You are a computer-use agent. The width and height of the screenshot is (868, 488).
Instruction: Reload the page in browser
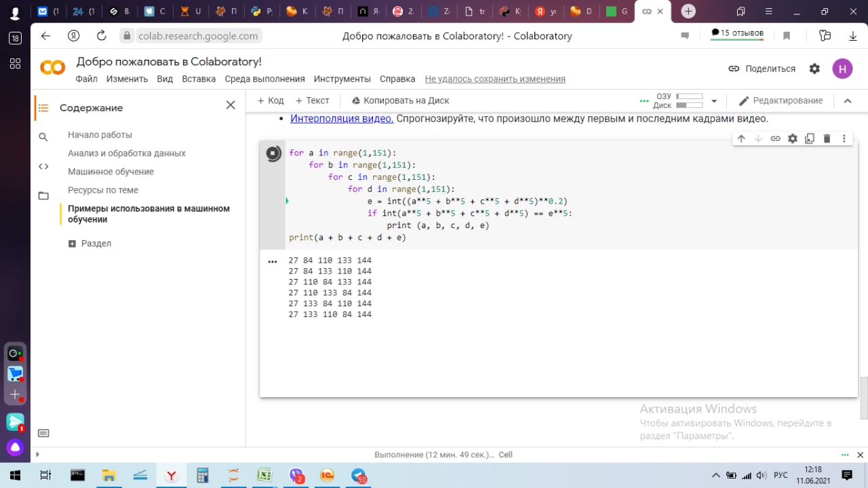[x=102, y=36]
